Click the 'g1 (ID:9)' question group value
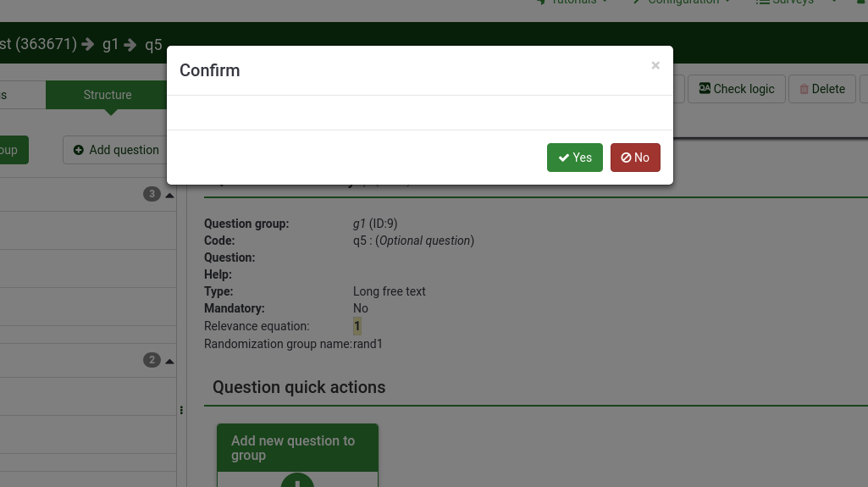 pyautogui.click(x=375, y=224)
